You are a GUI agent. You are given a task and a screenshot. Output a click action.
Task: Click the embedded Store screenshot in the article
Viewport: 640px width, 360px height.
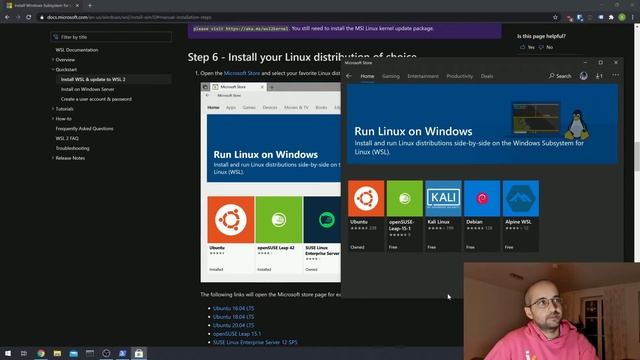271,182
